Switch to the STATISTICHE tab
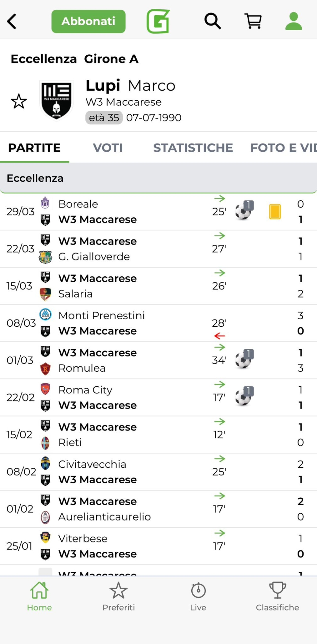The width and height of the screenshot is (317, 644). [193, 148]
